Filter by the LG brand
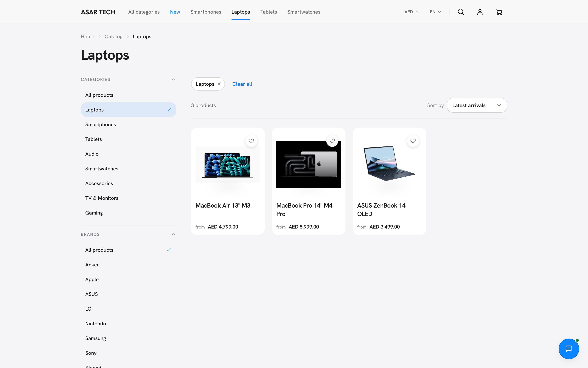588x368 pixels. 129,309
